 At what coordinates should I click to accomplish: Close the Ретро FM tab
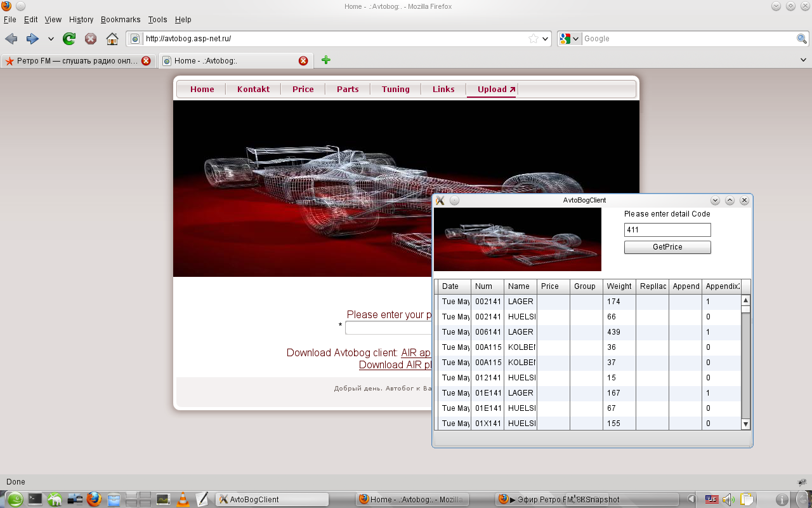[x=146, y=61]
